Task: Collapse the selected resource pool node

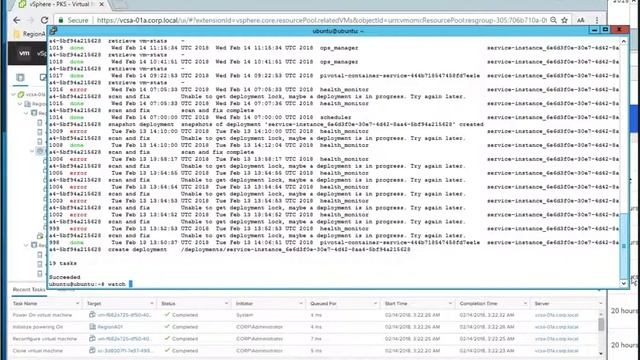Action: 32,151
